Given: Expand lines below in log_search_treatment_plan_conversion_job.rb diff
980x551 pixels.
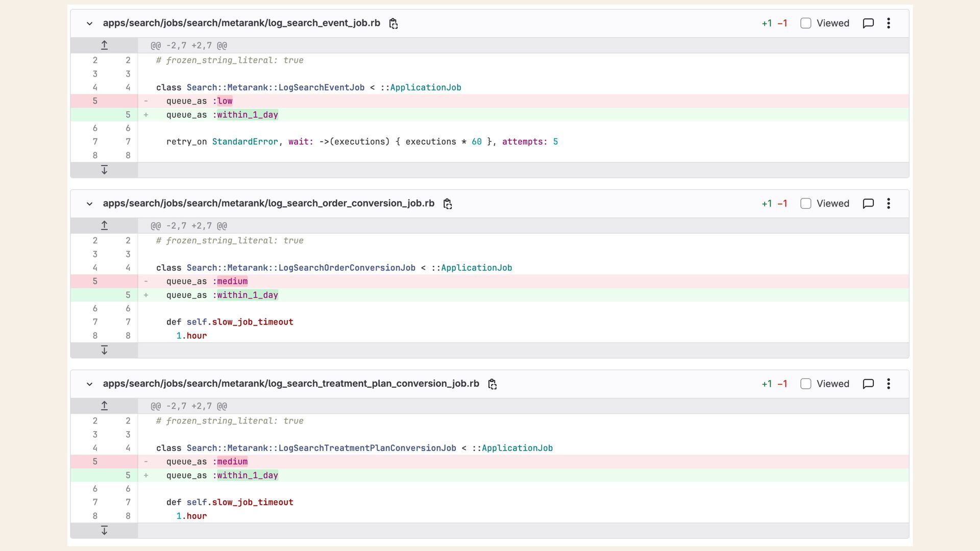Looking at the screenshot, I should coord(104,531).
